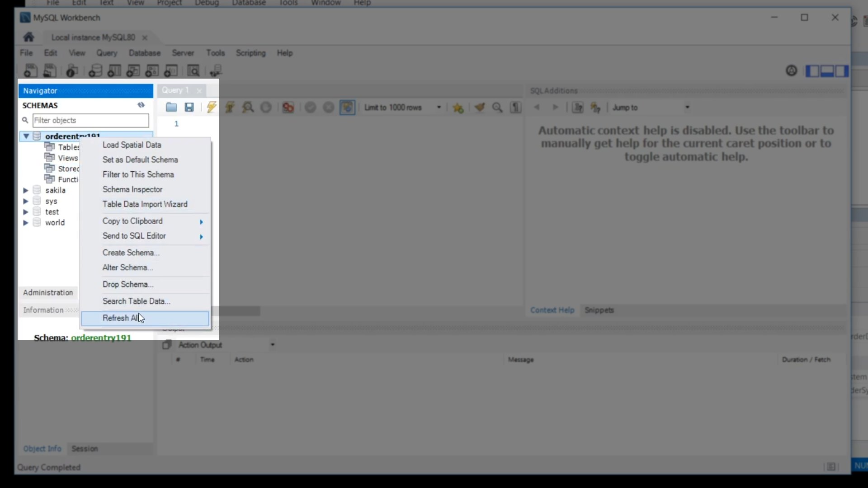
Task: Click the schemas refresh icon
Action: click(141, 105)
